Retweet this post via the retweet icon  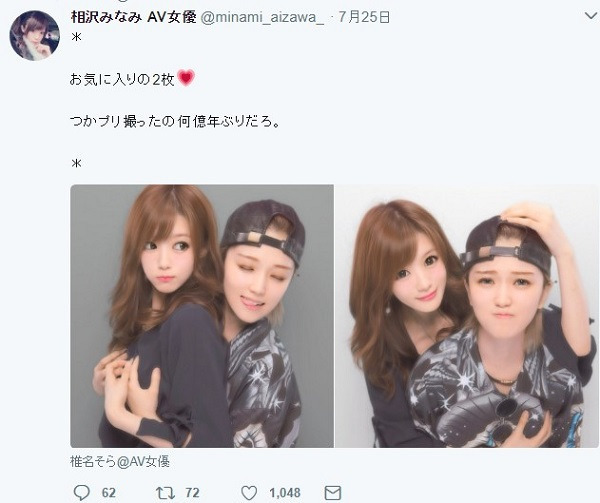pos(165,493)
